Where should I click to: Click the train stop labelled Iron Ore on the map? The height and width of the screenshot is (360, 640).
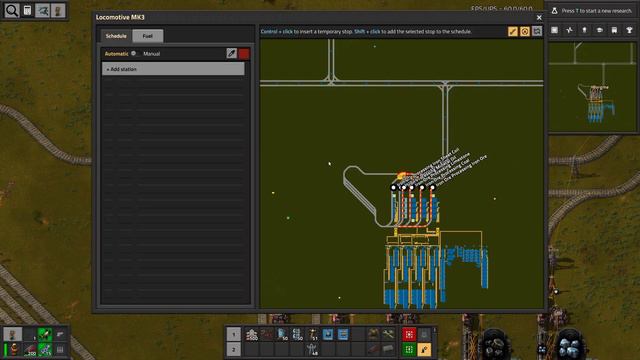coord(432,188)
